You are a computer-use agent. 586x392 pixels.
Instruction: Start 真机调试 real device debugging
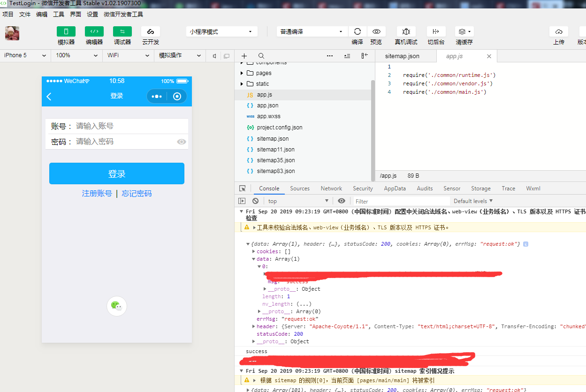406,31
